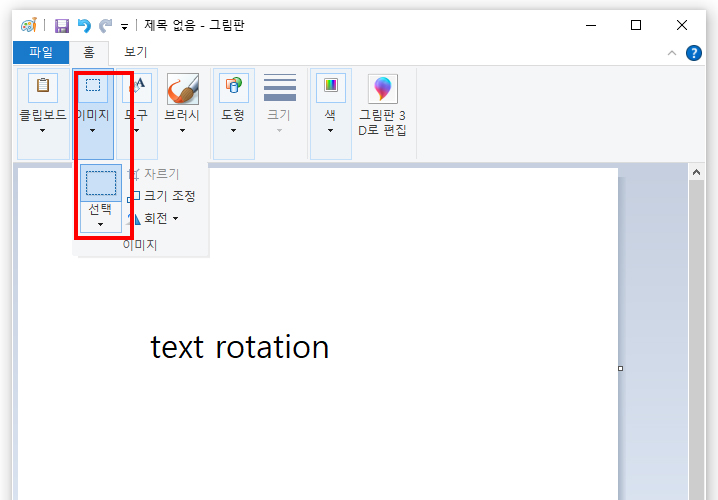Open Paint help via question mark icon
This screenshot has width=718, height=500.
pyautogui.click(x=694, y=53)
